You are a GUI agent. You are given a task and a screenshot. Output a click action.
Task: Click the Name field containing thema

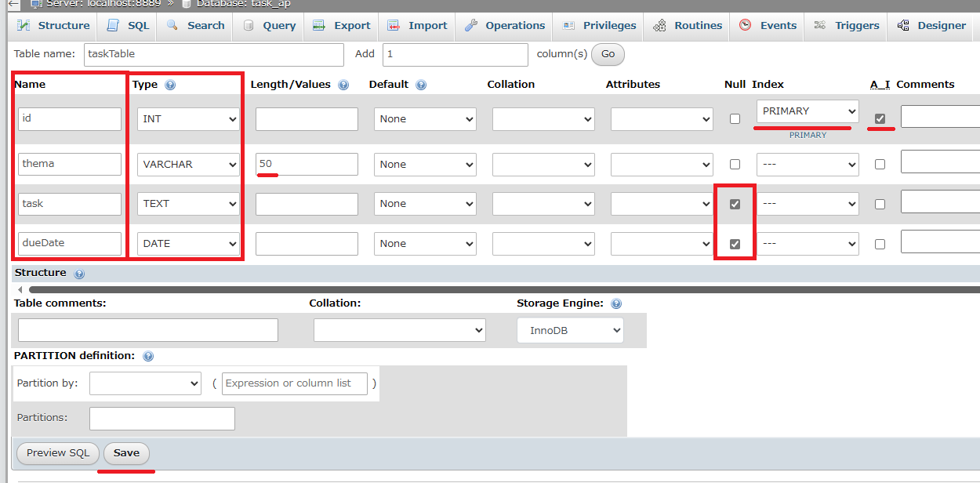(70, 165)
